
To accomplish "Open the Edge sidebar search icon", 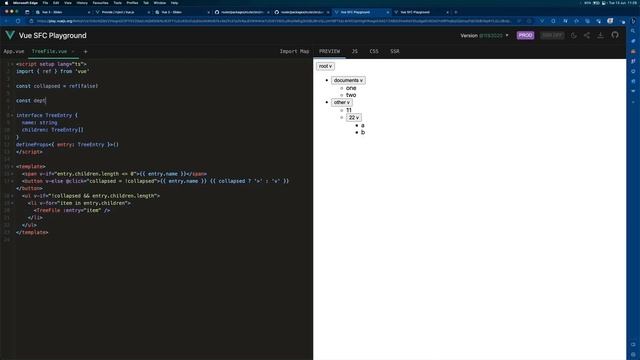I will pos(633,31).
